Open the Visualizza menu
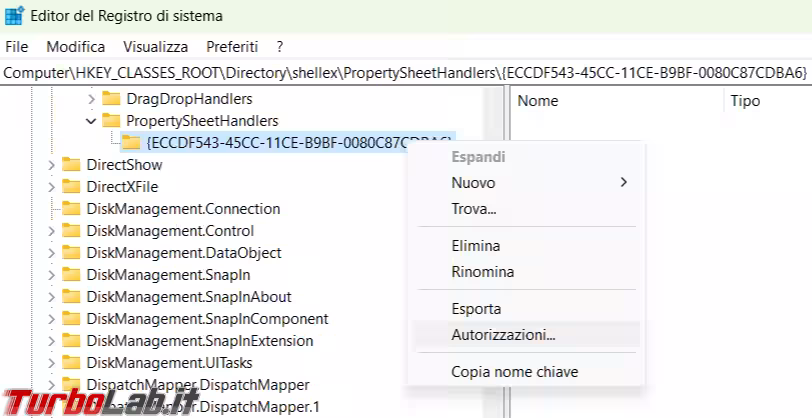Viewport: 812px width, 418px height. click(x=155, y=47)
